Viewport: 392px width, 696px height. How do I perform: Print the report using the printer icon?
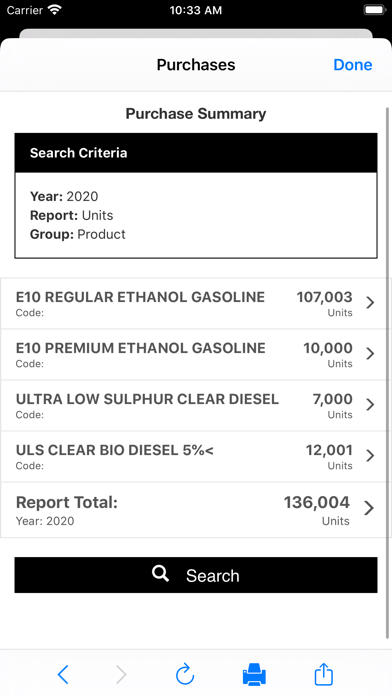254,674
